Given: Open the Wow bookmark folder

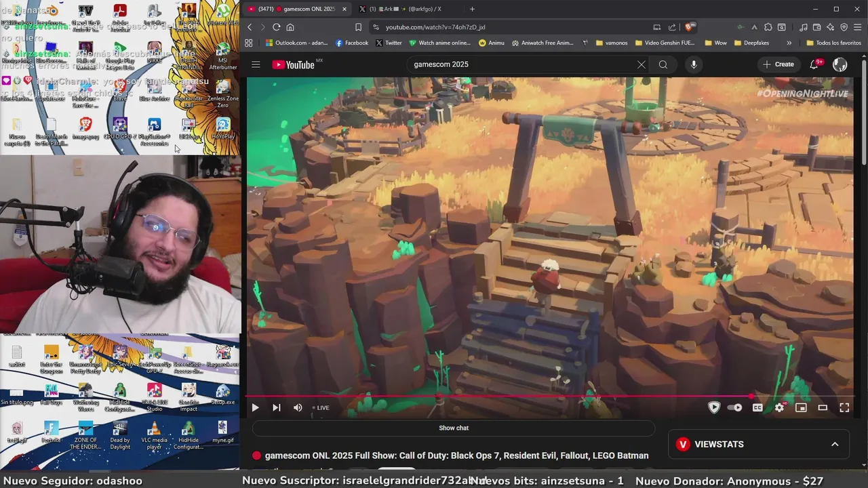Looking at the screenshot, I should click(x=715, y=43).
